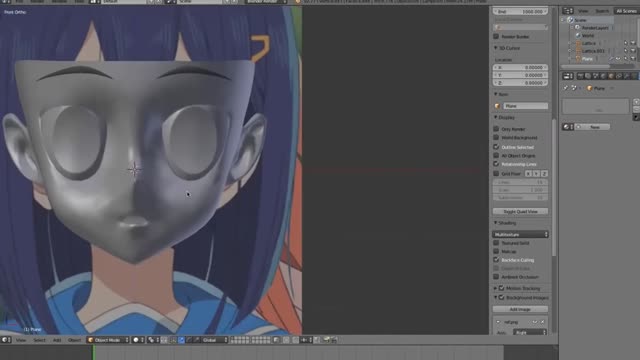Open the outliner View menu

(583, 11)
